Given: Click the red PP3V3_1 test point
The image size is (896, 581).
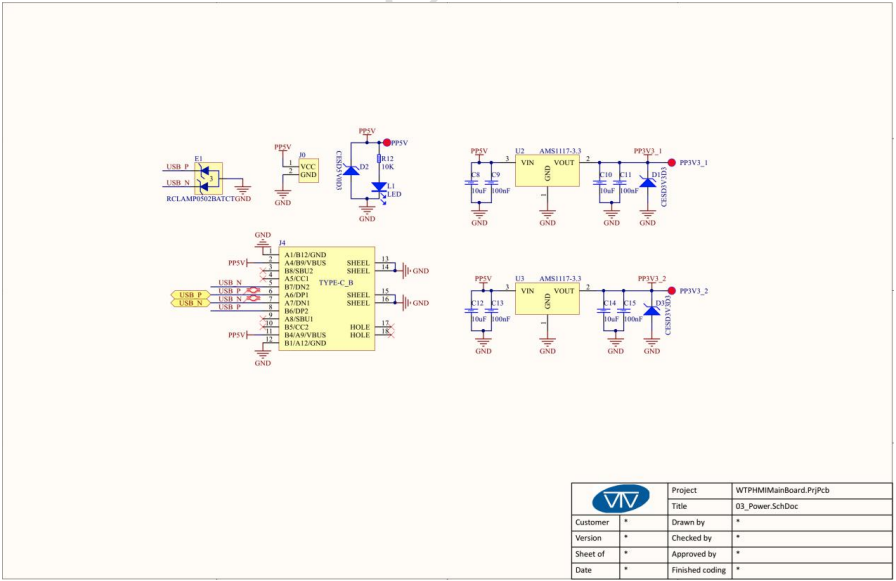Looking at the screenshot, I should tap(671, 161).
